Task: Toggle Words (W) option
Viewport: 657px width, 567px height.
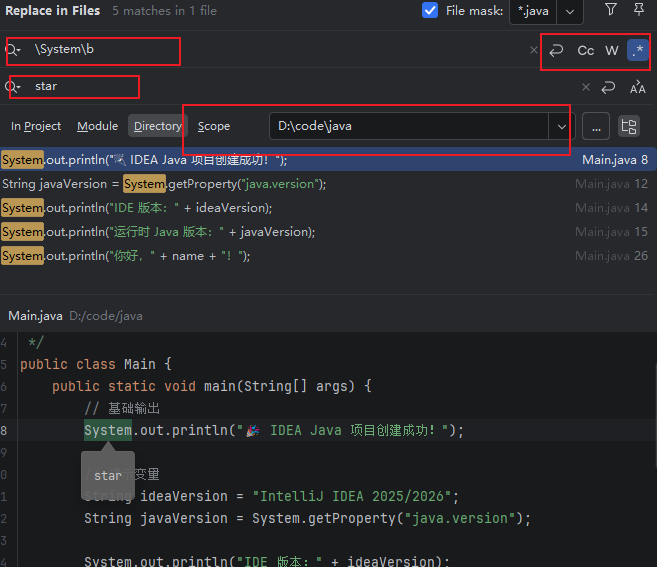Action: click(x=611, y=50)
